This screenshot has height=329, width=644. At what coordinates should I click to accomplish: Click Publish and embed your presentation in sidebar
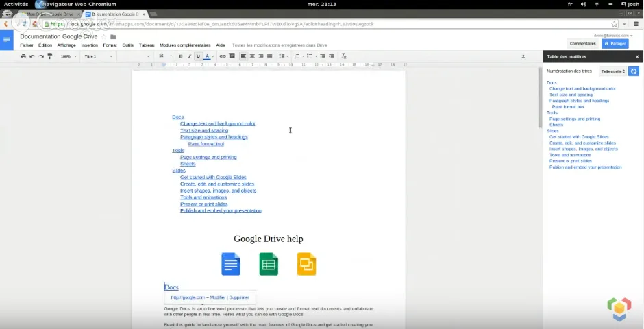[585, 167]
